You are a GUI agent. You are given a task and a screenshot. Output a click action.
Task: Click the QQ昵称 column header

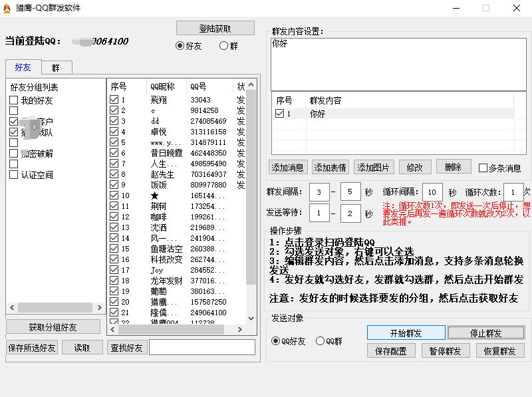coord(166,87)
